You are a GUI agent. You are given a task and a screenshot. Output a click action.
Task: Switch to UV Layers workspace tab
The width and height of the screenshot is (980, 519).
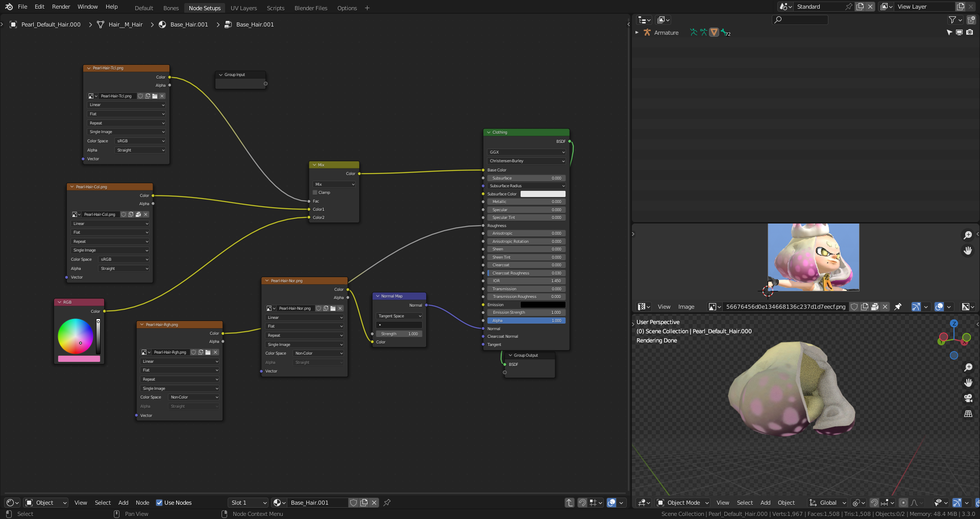(243, 8)
